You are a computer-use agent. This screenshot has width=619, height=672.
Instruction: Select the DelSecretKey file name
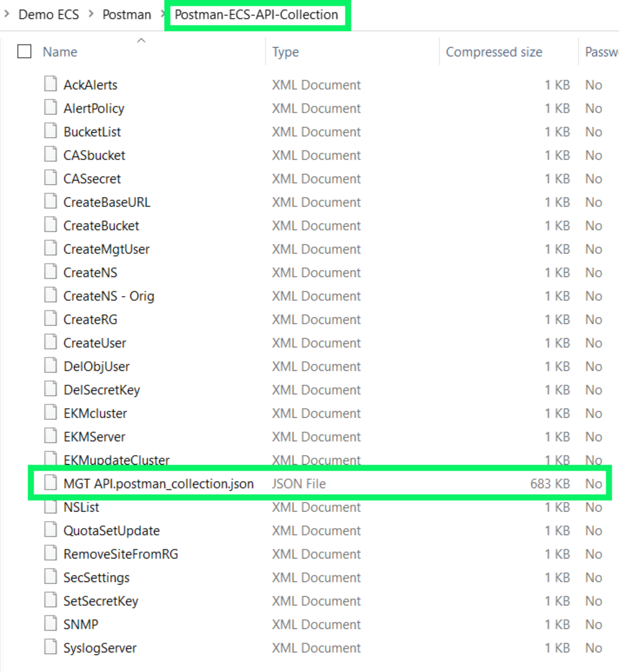pyautogui.click(x=102, y=390)
